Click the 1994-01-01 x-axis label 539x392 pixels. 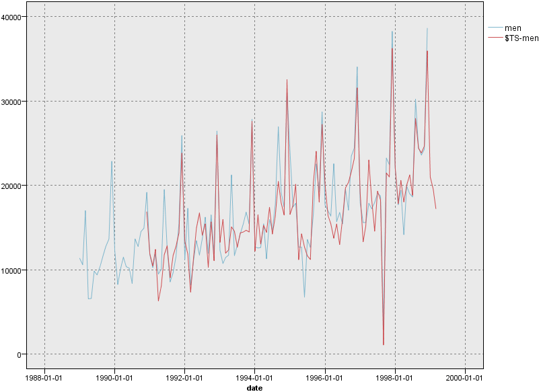[255, 378]
